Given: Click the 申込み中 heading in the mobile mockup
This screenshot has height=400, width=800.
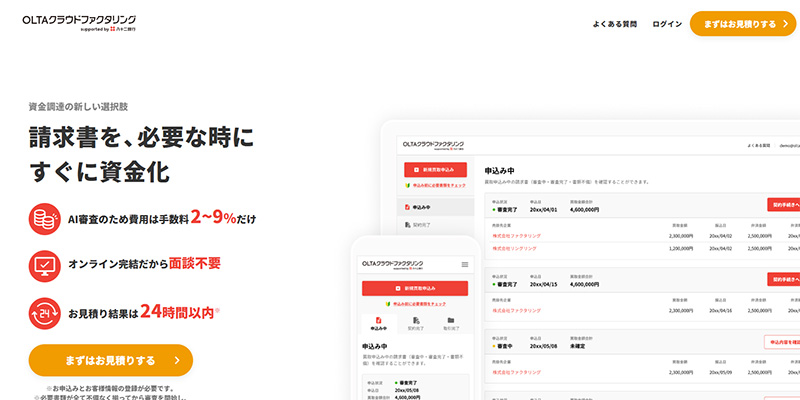Looking at the screenshot, I should click(375, 346).
